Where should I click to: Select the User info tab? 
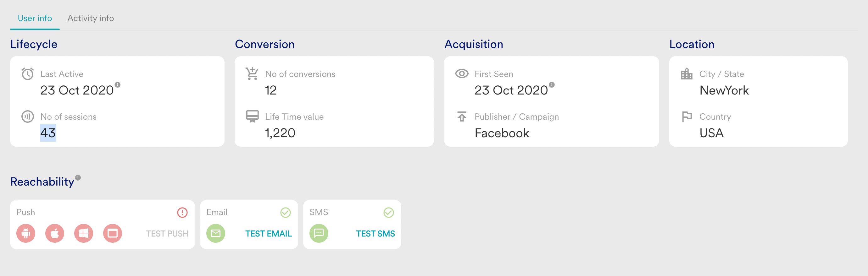35,18
